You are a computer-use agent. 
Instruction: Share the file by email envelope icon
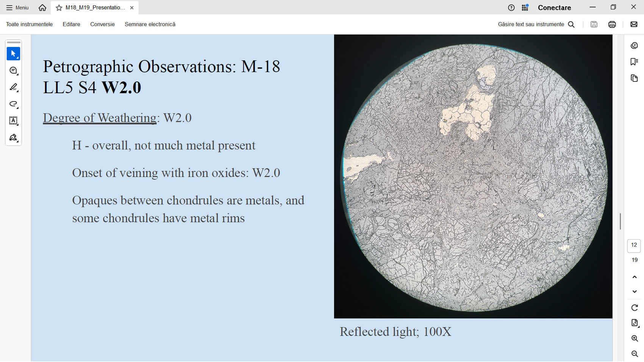click(x=633, y=24)
